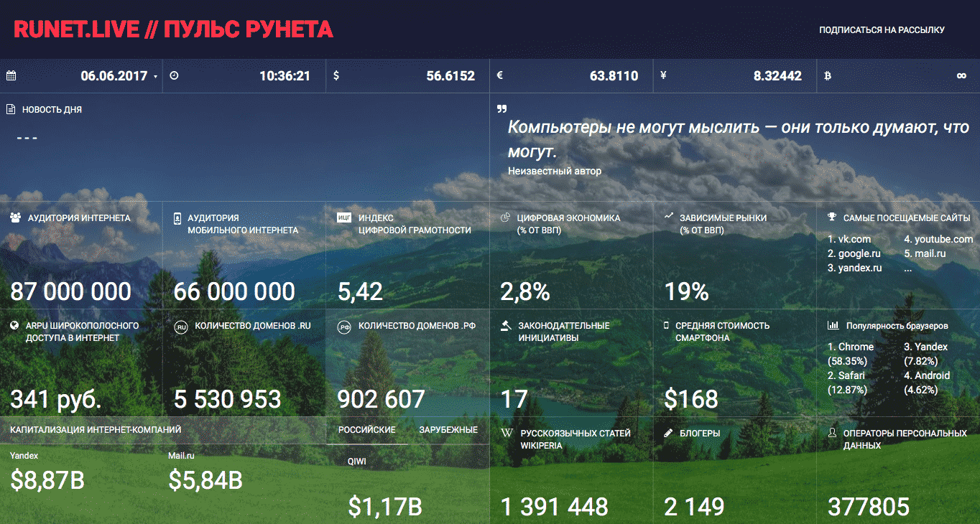This screenshot has height=524, width=980.
Task: Click the Safari (12.87%) browser entry
Action: [847, 383]
